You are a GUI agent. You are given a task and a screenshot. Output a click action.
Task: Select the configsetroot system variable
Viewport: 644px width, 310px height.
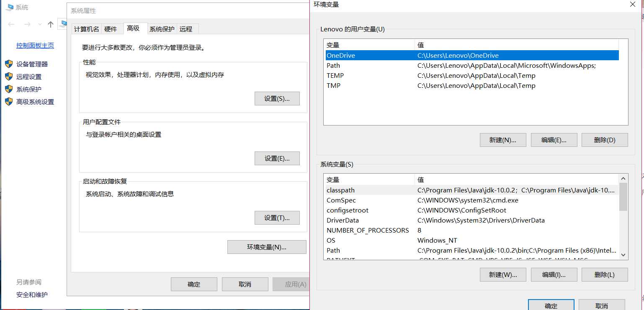pyautogui.click(x=472, y=210)
